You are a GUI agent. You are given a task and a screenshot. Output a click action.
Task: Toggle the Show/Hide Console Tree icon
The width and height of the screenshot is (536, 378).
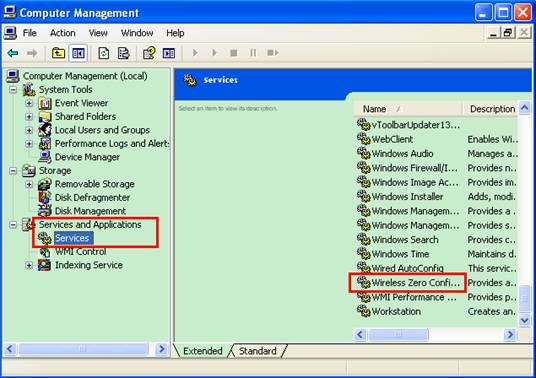(78, 53)
